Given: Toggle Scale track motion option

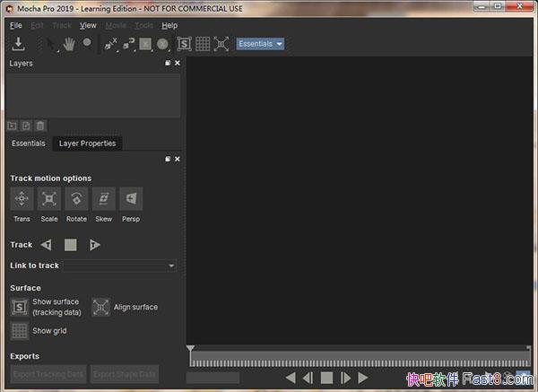Looking at the screenshot, I should [x=49, y=198].
